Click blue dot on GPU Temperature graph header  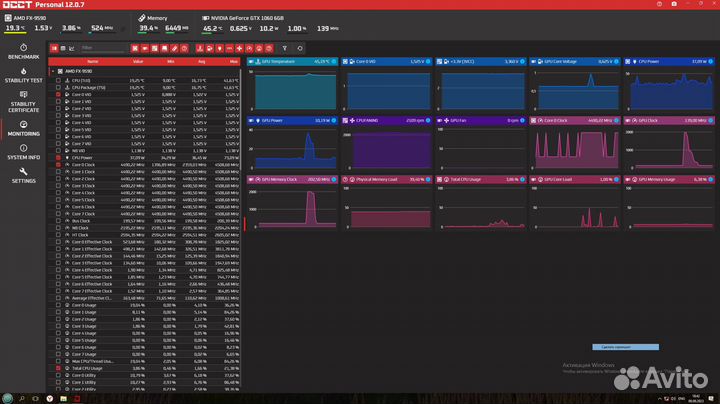coord(334,62)
